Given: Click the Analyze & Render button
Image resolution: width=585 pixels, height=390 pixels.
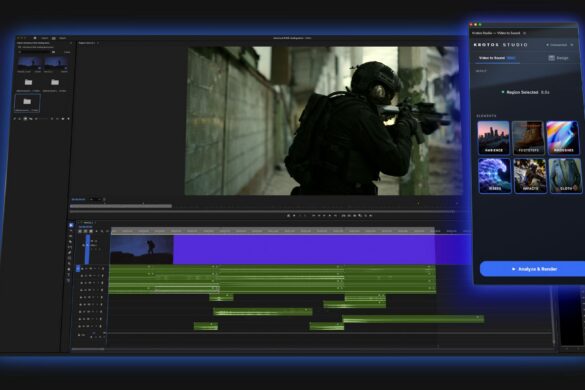Looking at the screenshot, I should pyautogui.click(x=532, y=269).
